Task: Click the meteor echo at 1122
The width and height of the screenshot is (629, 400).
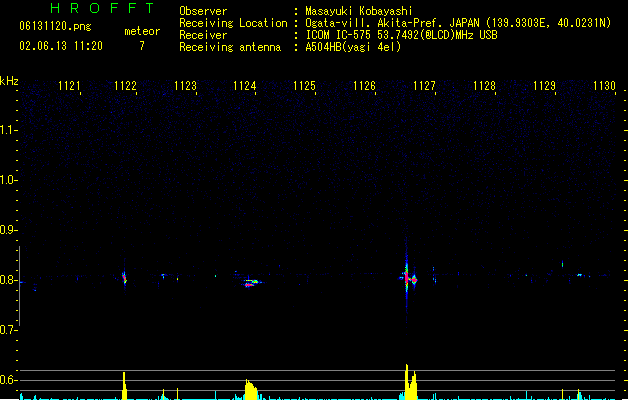Action: coord(124,278)
